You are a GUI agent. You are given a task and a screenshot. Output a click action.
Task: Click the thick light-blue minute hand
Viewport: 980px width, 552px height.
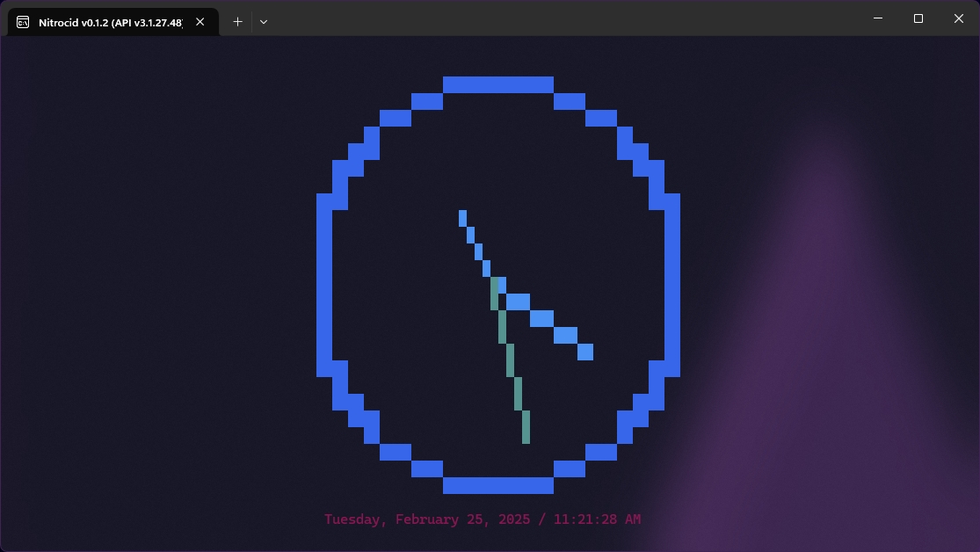click(542, 318)
